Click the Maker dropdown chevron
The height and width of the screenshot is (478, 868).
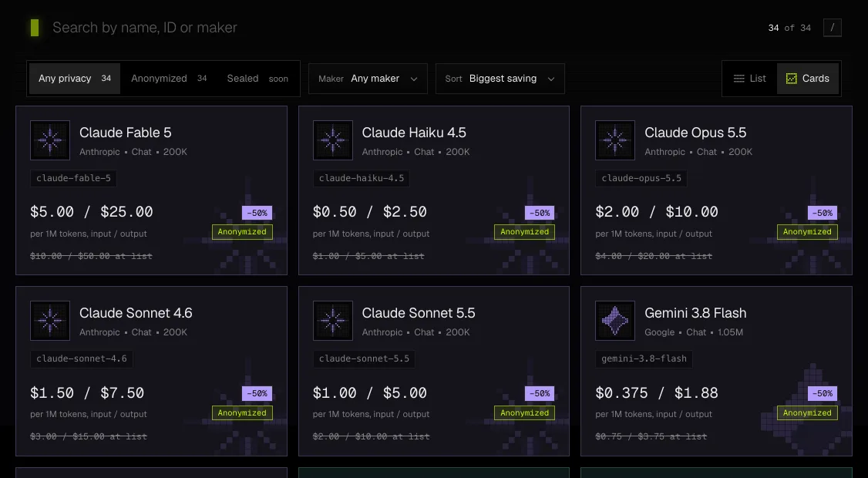413,79
